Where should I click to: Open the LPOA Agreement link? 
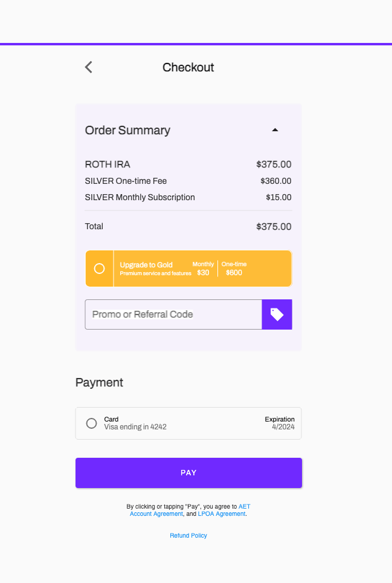click(222, 513)
